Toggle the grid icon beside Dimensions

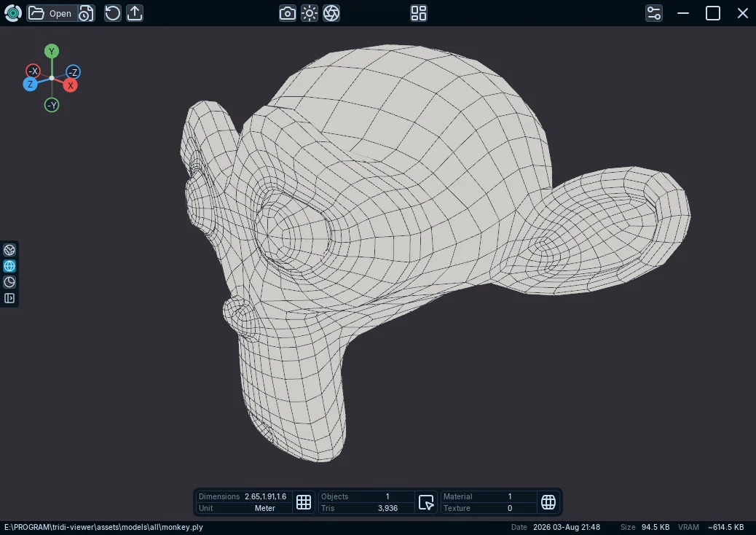(303, 502)
